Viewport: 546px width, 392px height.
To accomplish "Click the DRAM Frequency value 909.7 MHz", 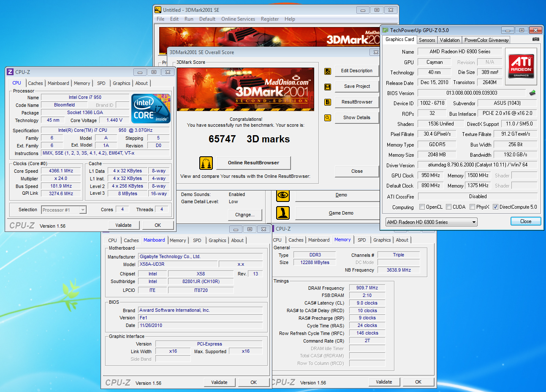I will pos(367,288).
